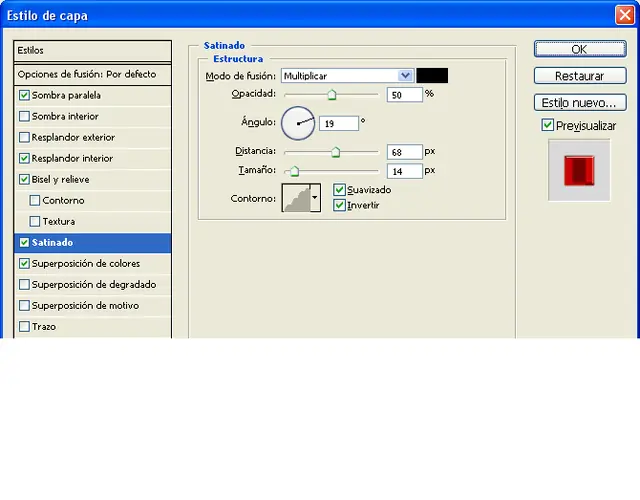The height and width of the screenshot is (500, 640).
Task: Confirm with the OK button
Action: pyautogui.click(x=580, y=49)
